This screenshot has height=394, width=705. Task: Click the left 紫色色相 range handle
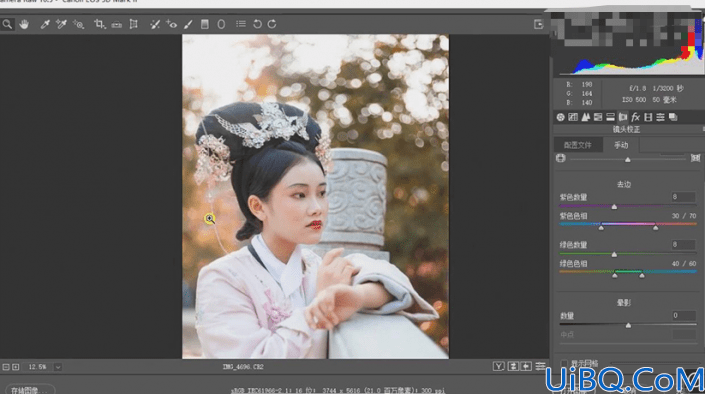point(601,228)
